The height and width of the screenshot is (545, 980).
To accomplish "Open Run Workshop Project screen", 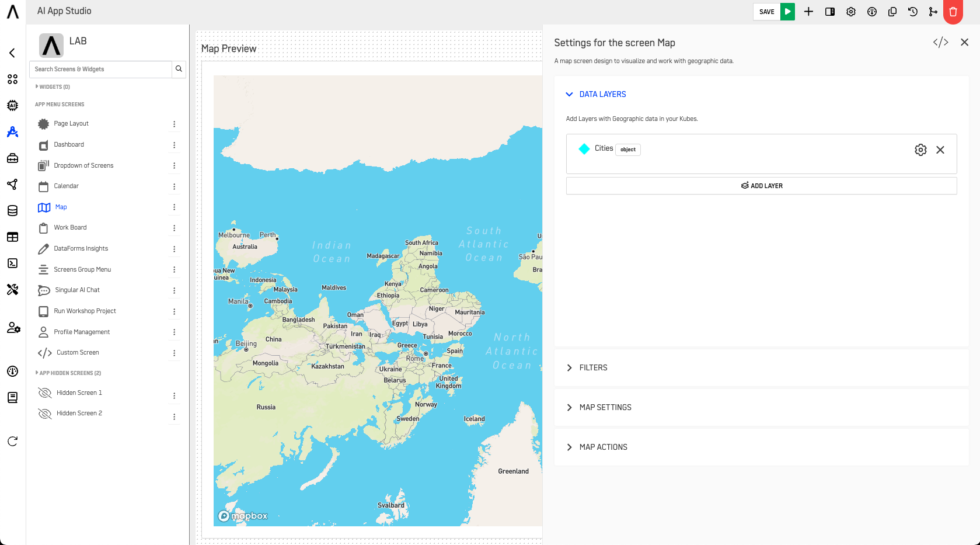I will (85, 311).
